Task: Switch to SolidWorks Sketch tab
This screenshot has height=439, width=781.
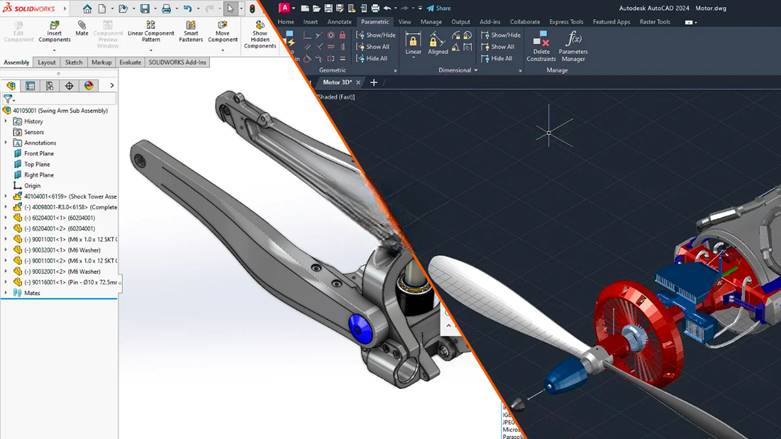Action: click(74, 62)
